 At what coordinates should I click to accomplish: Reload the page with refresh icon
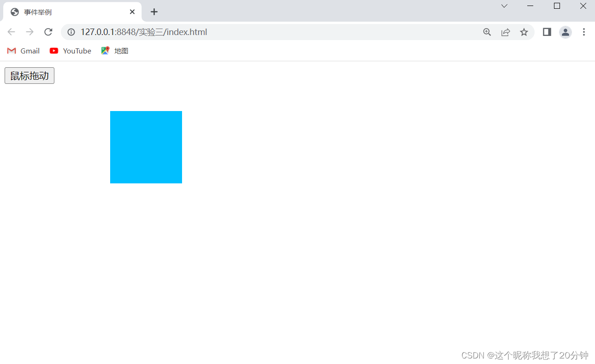[48, 32]
